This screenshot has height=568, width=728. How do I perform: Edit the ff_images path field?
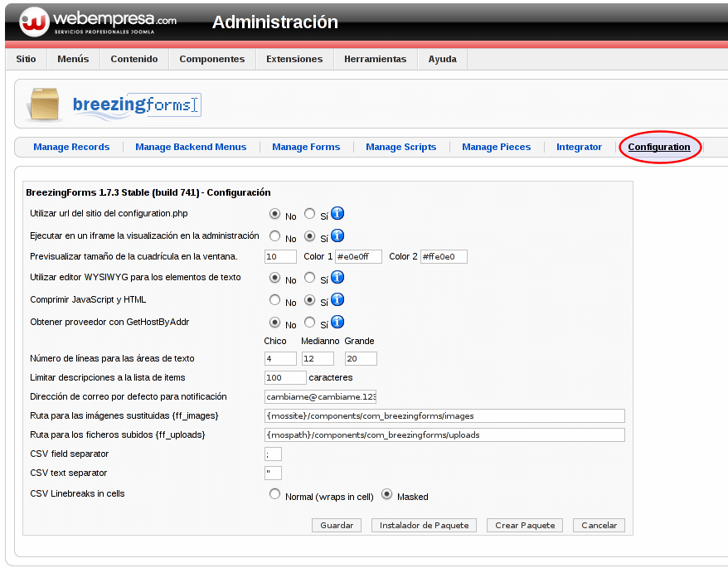pos(444,415)
